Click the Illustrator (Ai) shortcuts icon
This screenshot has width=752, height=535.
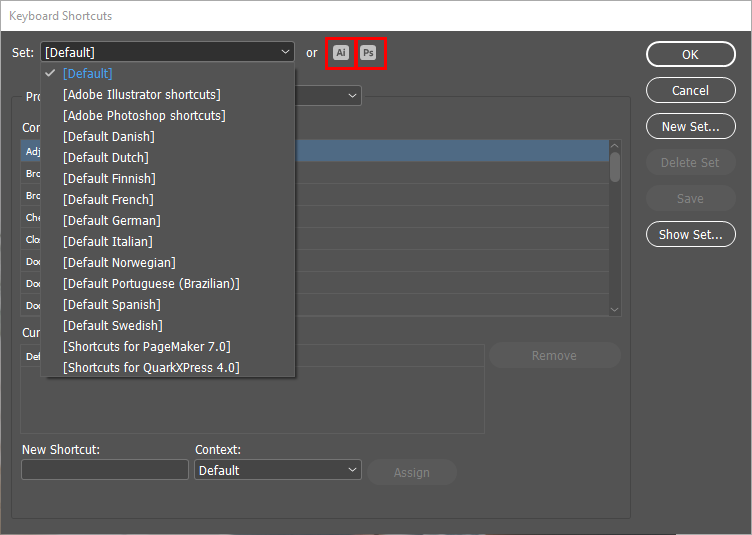(341, 53)
